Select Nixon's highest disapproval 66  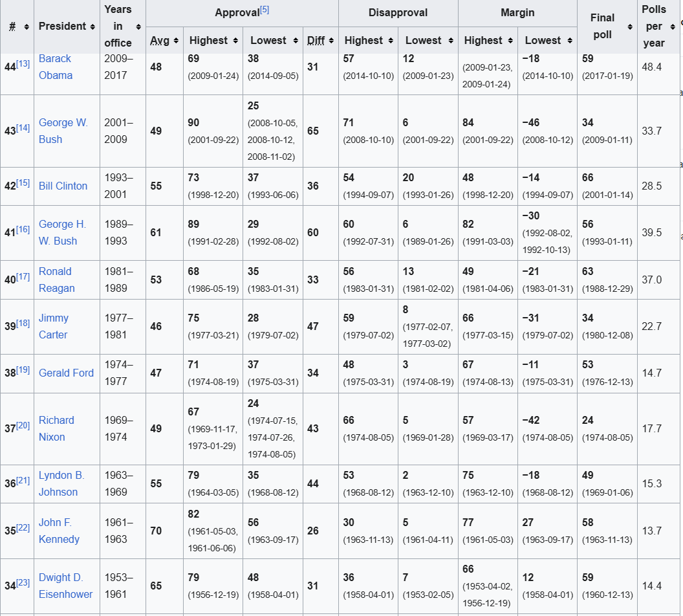349,421
